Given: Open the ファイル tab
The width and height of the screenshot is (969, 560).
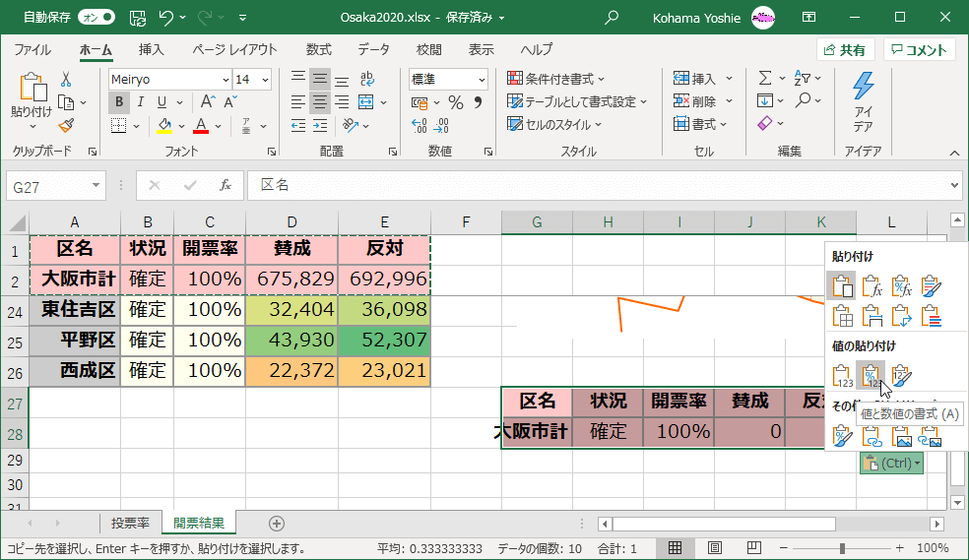Looking at the screenshot, I should 32,50.
